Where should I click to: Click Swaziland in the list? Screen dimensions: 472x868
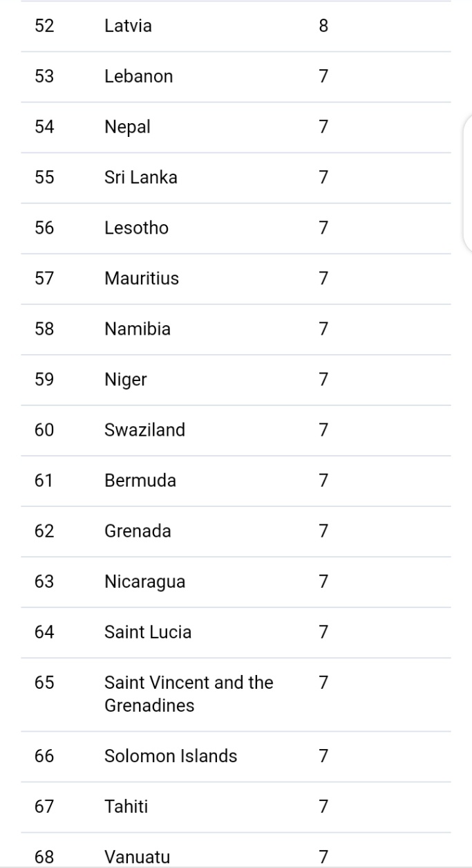[144, 430]
